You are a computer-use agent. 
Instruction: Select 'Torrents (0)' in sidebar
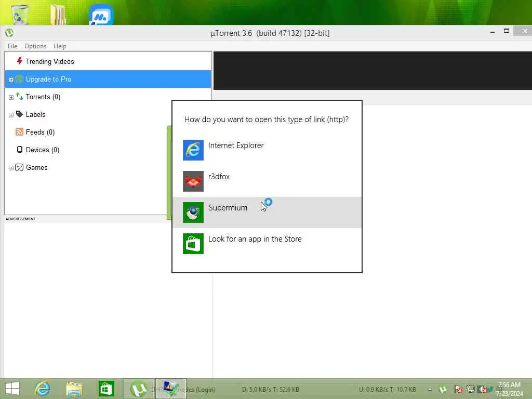[x=108, y=97]
